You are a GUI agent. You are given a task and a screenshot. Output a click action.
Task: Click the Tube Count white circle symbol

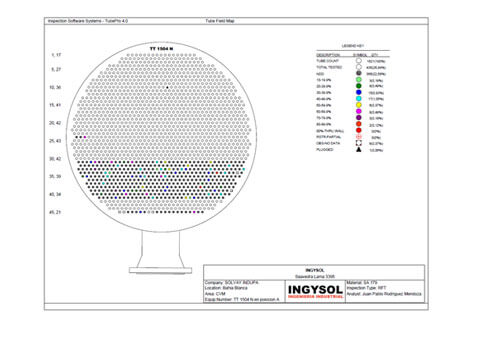359,61
